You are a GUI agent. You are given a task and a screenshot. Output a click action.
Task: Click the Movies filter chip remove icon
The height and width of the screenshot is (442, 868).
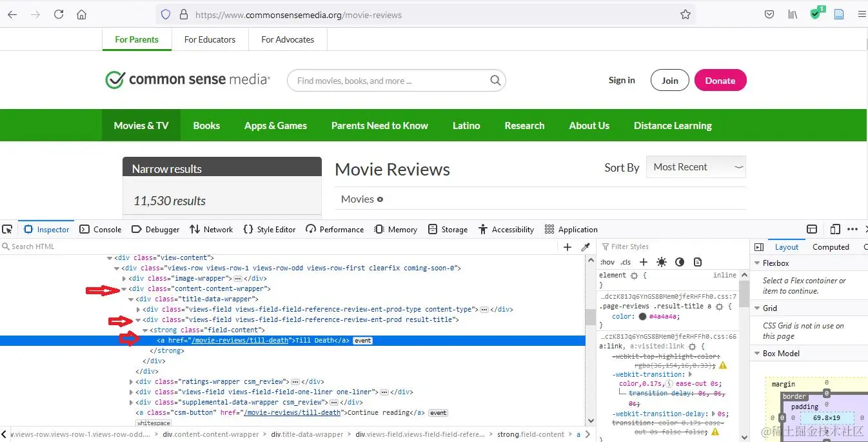coord(380,199)
